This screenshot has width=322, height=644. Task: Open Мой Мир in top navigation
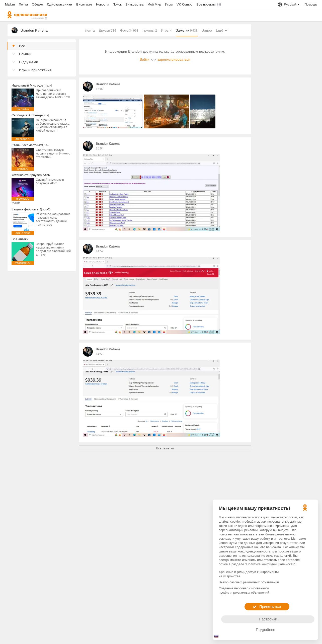(154, 5)
